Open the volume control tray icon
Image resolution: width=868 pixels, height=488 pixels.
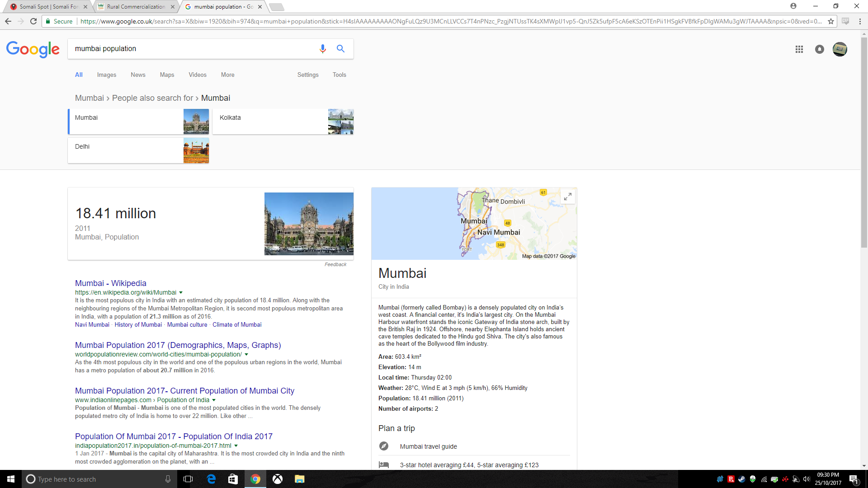[x=807, y=479]
